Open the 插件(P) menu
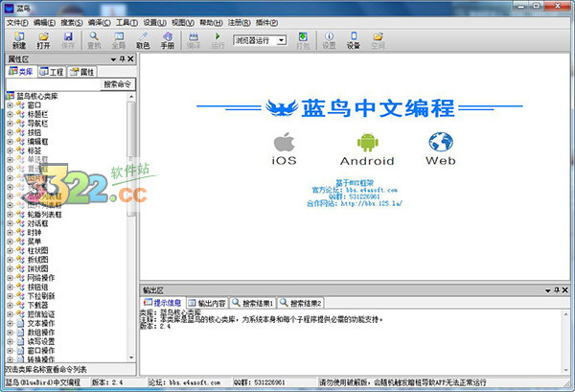This screenshot has width=575, height=392. (266, 23)
